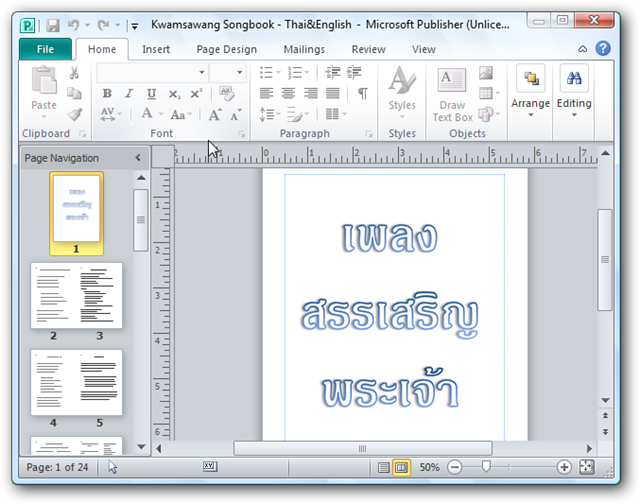Switch to single page view icon
This screenshot has width=640, height=504.
coord(383,467)
